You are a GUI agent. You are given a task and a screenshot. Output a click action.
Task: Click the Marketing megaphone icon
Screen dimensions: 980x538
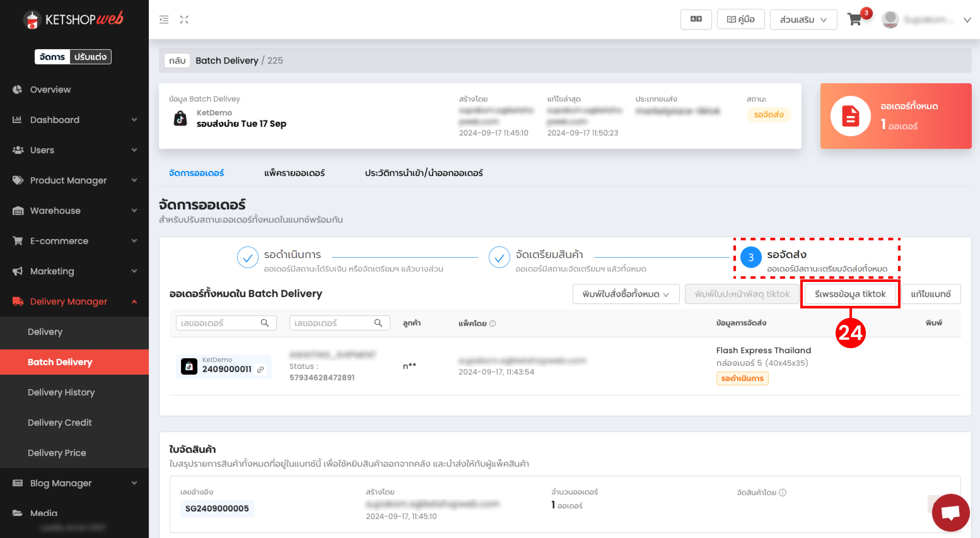[x=17, y=271]
